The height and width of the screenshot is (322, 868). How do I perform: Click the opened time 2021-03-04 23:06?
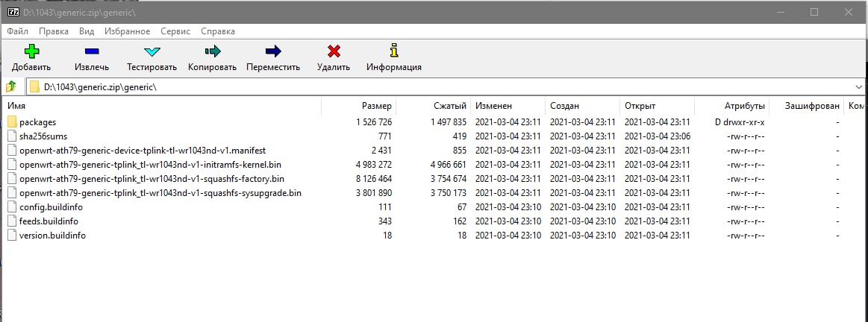[x=658, y=136]
